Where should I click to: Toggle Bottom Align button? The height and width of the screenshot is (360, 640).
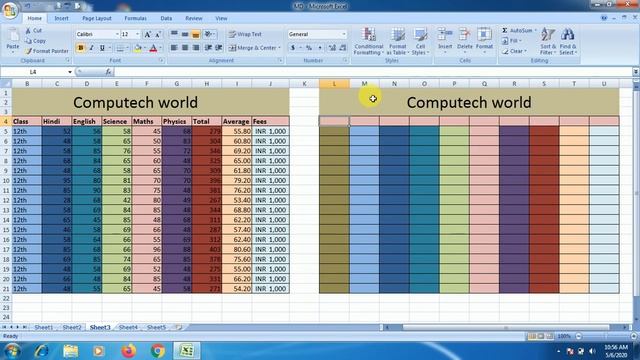point(196,34)
